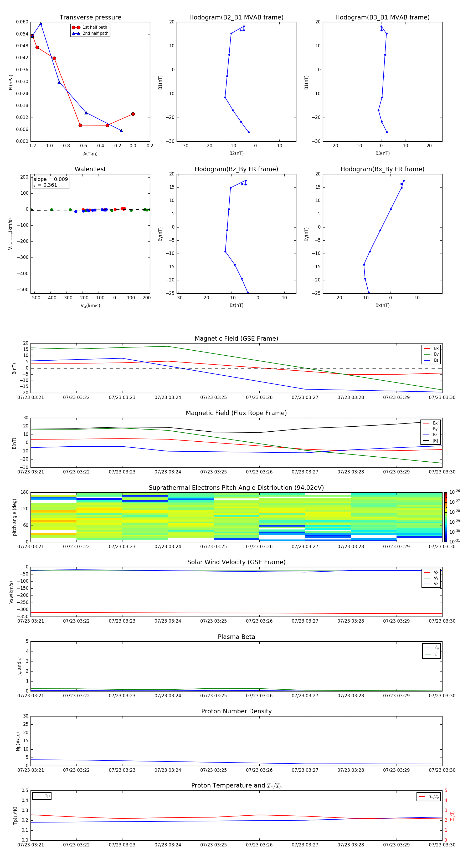The image size is (473, 868).
Task: Click the "Proton Number Density" title
Action: pos(236,711)
